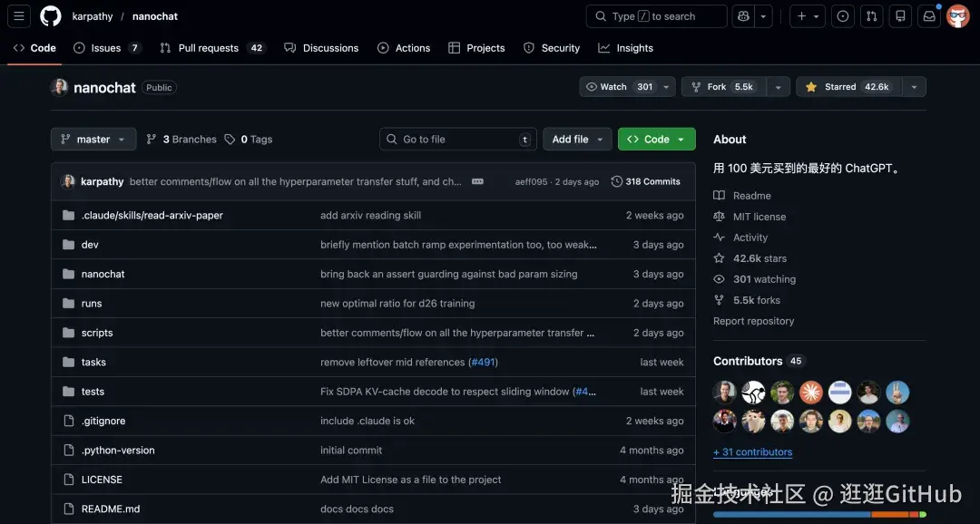The height and width of the screenshot is (524, 980).
Task: View the 0 Tags link
Action: coord(249,140)
